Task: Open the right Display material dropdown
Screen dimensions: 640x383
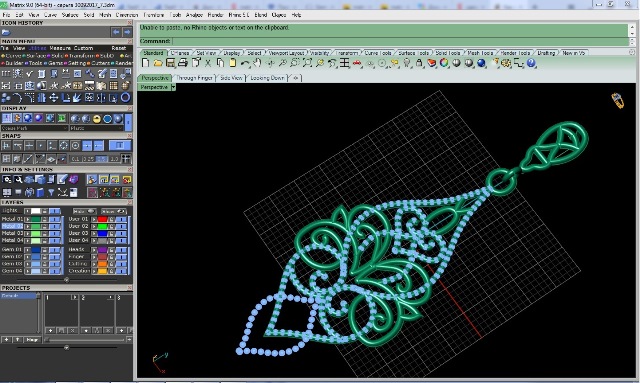Action: pos(96,128)
